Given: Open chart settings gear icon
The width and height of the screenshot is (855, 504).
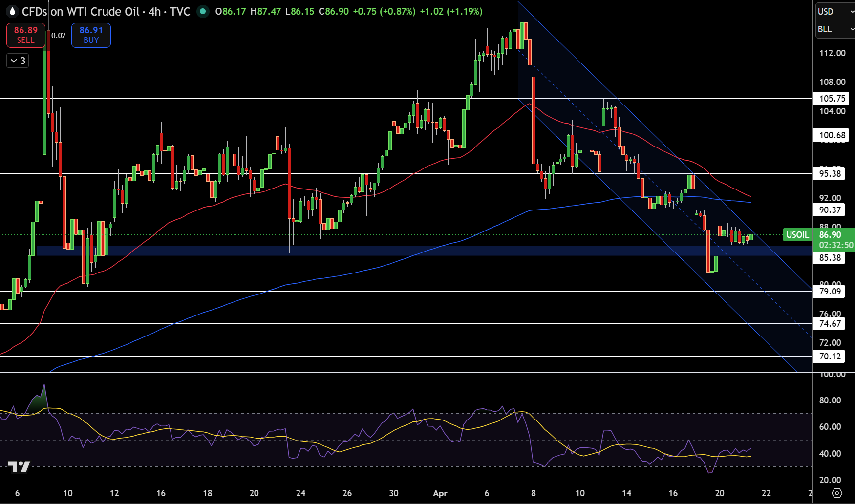Looking at the screenshot, I should pyautogui.click(x=837, y=493).
